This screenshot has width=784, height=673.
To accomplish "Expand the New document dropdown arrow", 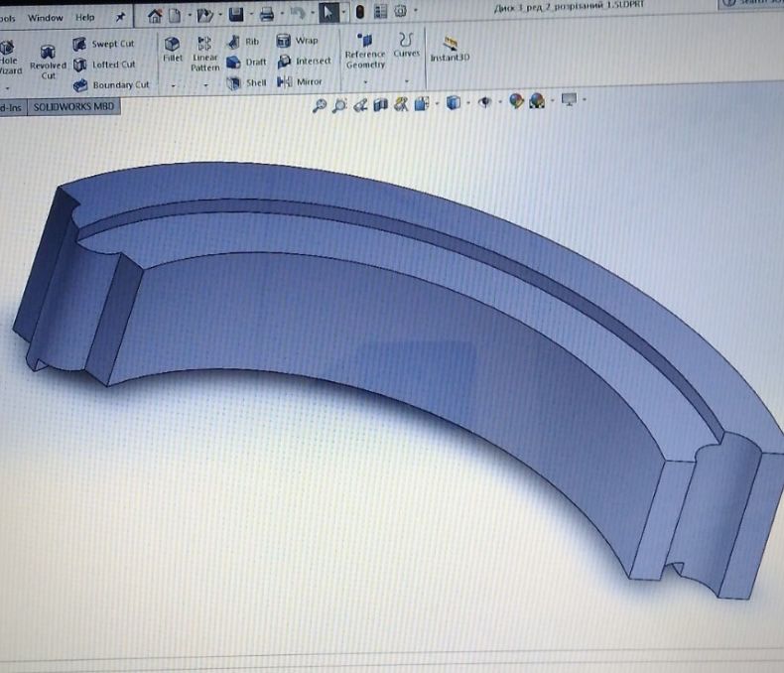I will coord(190,16).
